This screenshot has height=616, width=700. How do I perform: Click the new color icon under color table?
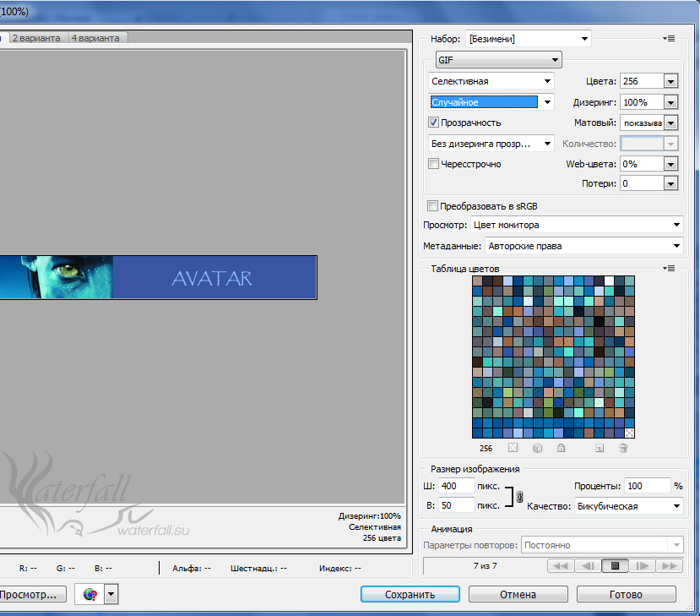pyautogui.click(x=600, y=448)
